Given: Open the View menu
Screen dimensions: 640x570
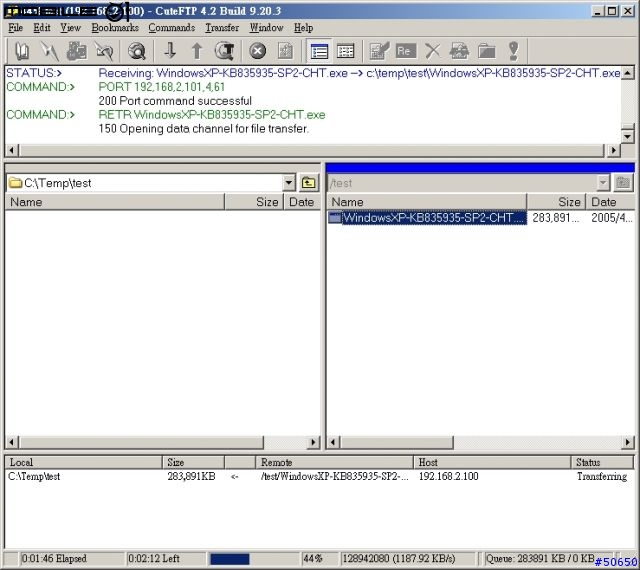Looking at the screenshot, I should [x=70, y=28].
